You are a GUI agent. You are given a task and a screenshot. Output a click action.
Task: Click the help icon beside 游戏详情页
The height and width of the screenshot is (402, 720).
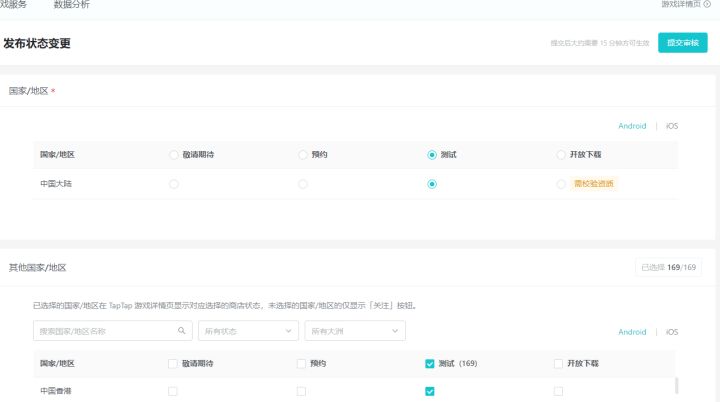click(707, 4)
